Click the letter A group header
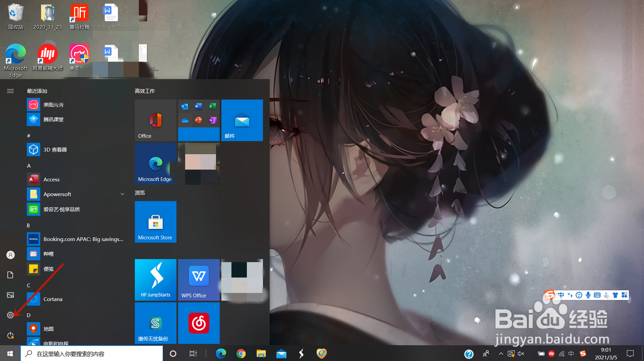Image resolution: width=644 pixels, height=361 pixels. [x=29, y=166]
